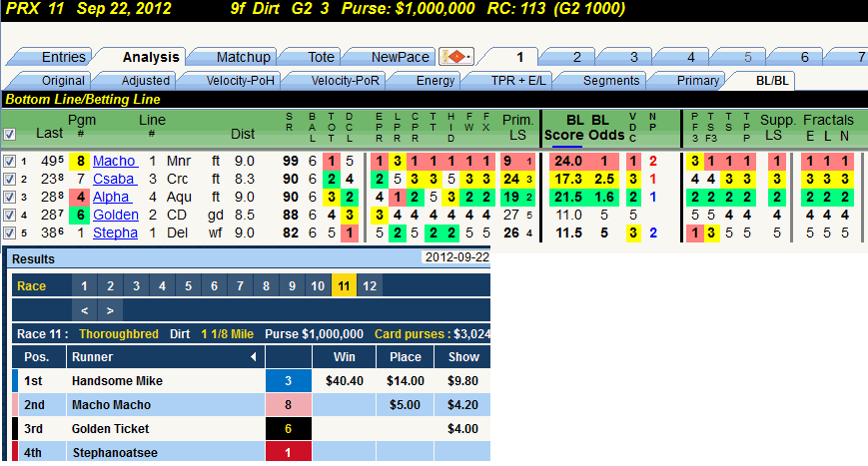
Task: Click the Golden Ticket result row
Action: coord(252,428)
